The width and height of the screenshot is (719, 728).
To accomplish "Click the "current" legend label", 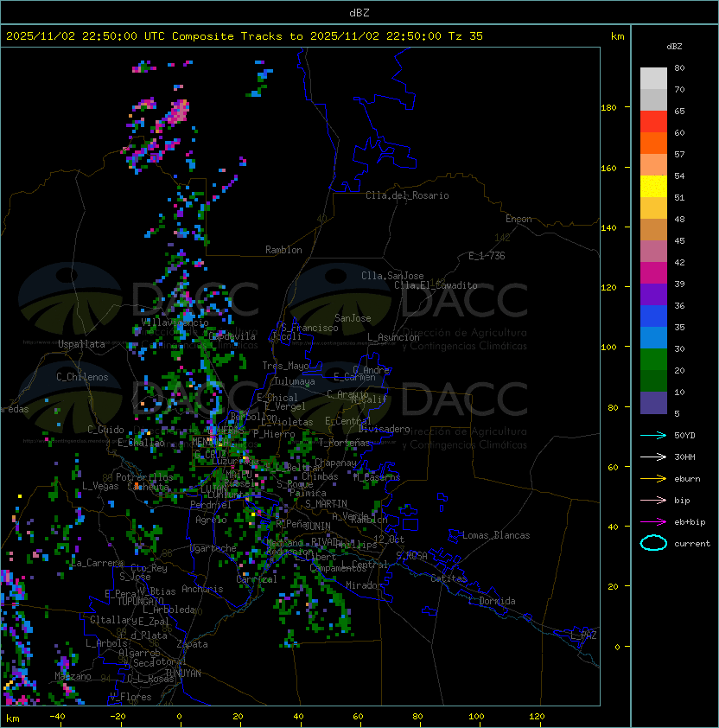I will coord(692,544).
